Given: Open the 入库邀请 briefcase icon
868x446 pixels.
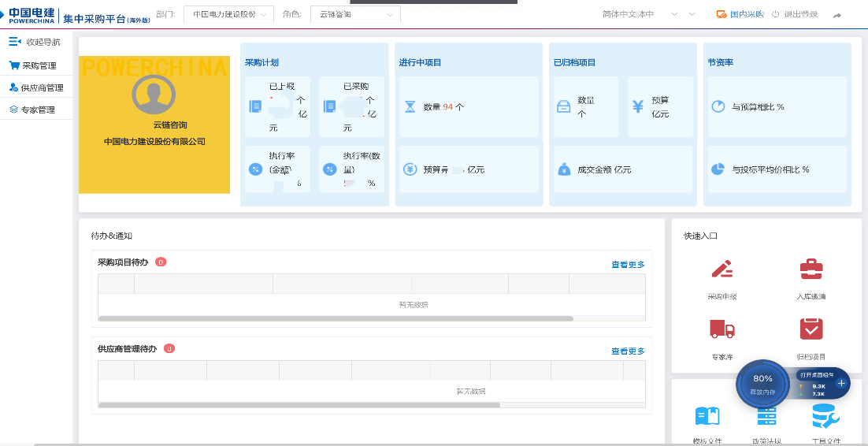Looking at the screenshot, I should 811,269.
